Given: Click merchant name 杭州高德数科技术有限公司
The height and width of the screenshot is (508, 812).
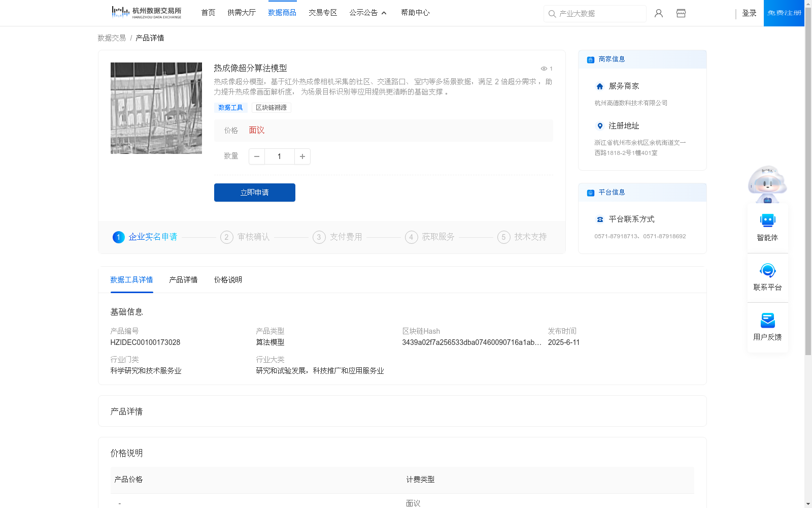Looking at the screenshot, I should [x=631, y=103].
